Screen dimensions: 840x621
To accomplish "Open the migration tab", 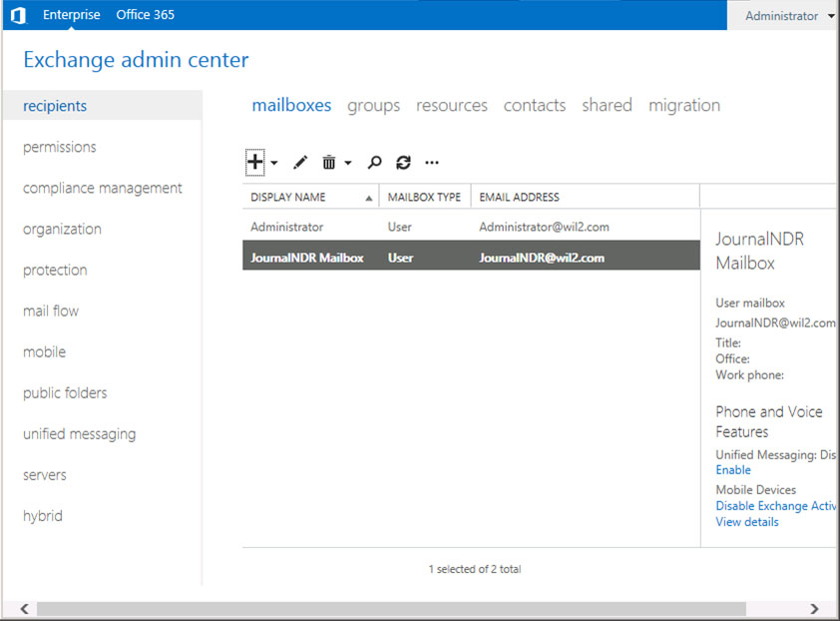I will click(x=684, y=106).
